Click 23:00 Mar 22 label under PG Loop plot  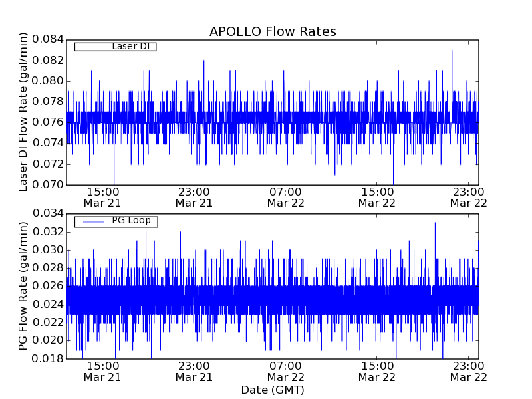pos(469,372)
